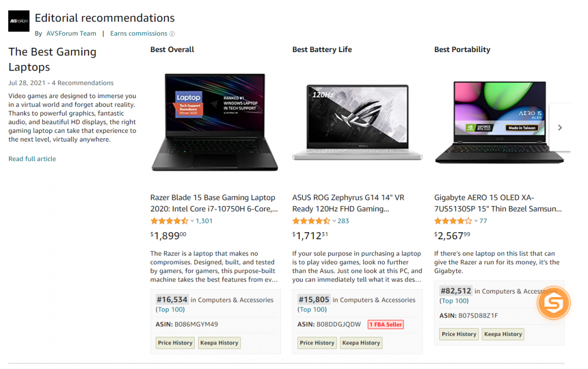Click the commissions info icon
Viewport: 588px width, 369px height.
[x=172, y=34]
